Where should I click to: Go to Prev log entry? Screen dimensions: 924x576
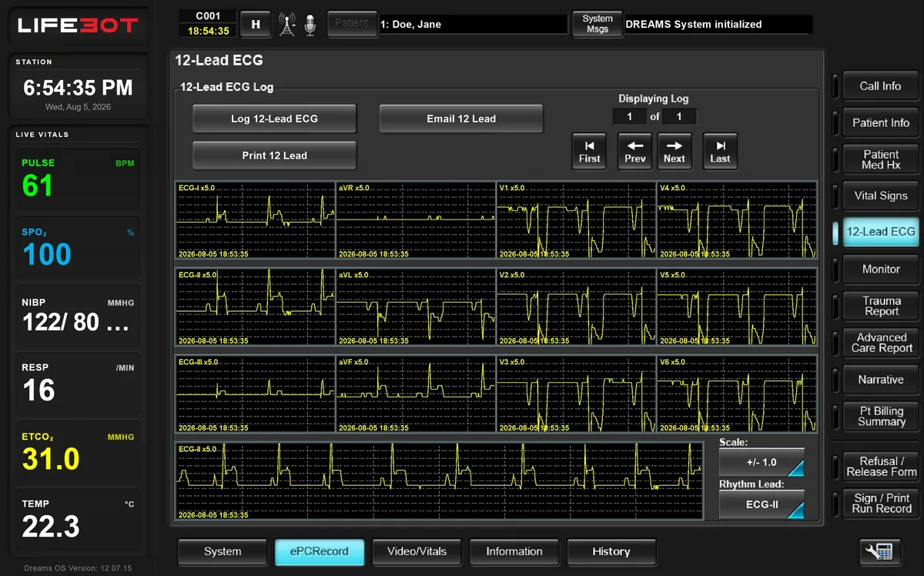[x=635, y=152]
